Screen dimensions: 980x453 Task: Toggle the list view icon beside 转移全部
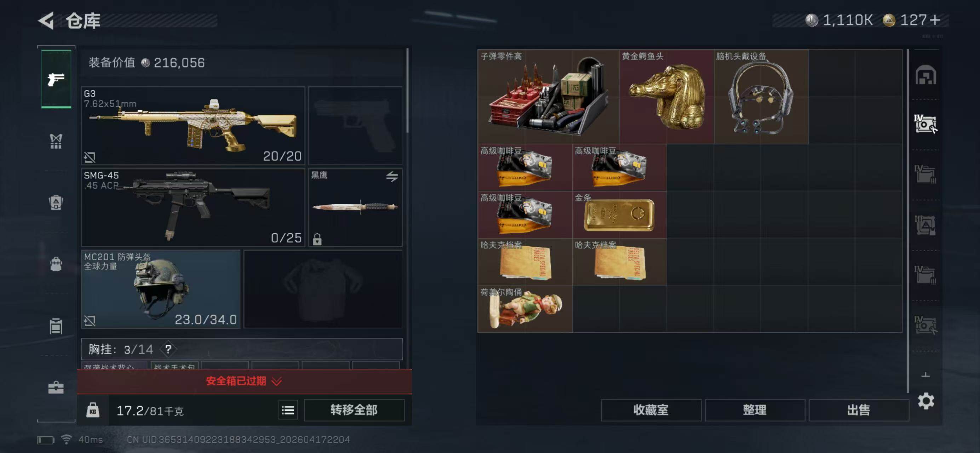[288, 410]
